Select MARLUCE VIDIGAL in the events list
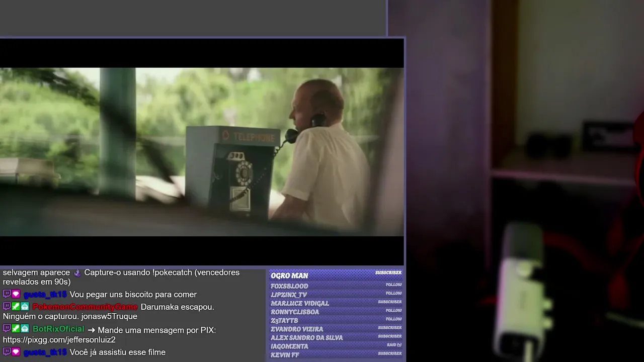The height and width of the screenshot is (362, 644). (300, 303)
